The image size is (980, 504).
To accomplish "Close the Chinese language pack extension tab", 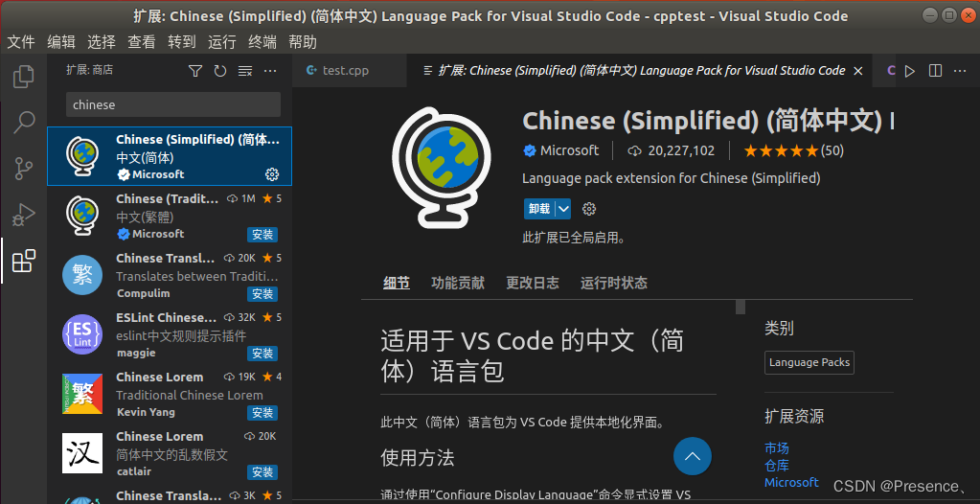I will tap(858, 71).
